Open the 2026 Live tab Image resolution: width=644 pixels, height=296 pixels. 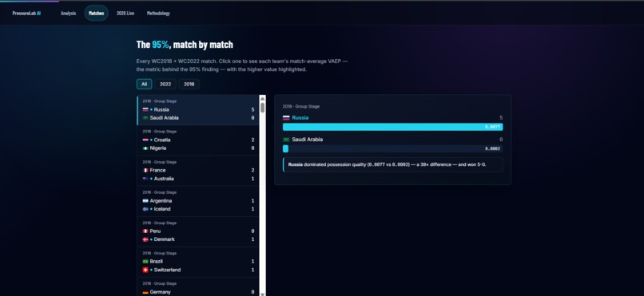pos(125,13)
